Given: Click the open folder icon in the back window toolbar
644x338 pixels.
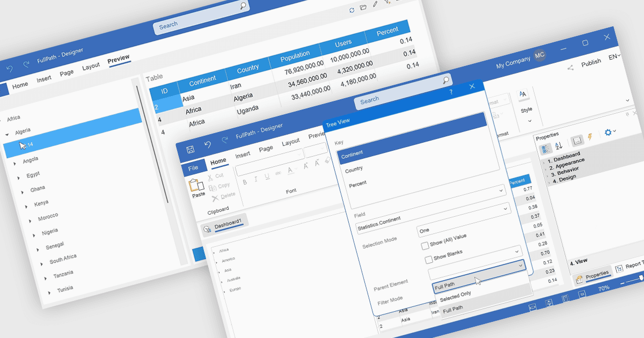Looking at the screenshot, I should 363,8.
